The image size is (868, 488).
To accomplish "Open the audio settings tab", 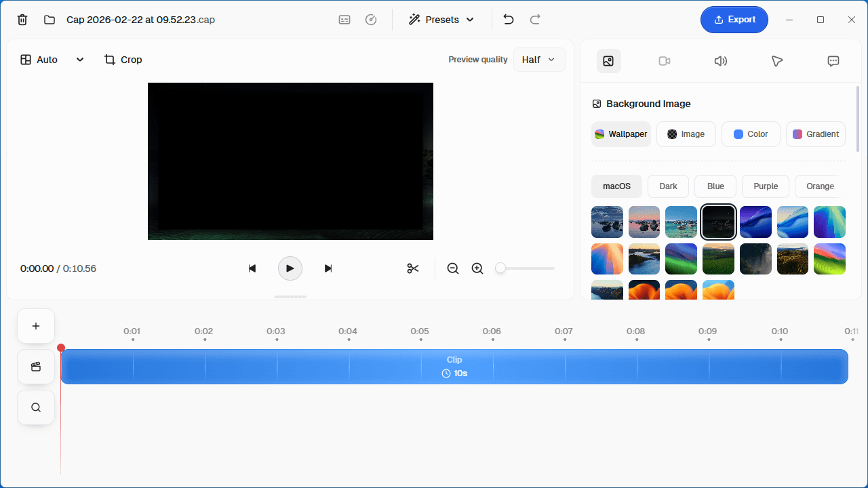I will click(721, 61).
